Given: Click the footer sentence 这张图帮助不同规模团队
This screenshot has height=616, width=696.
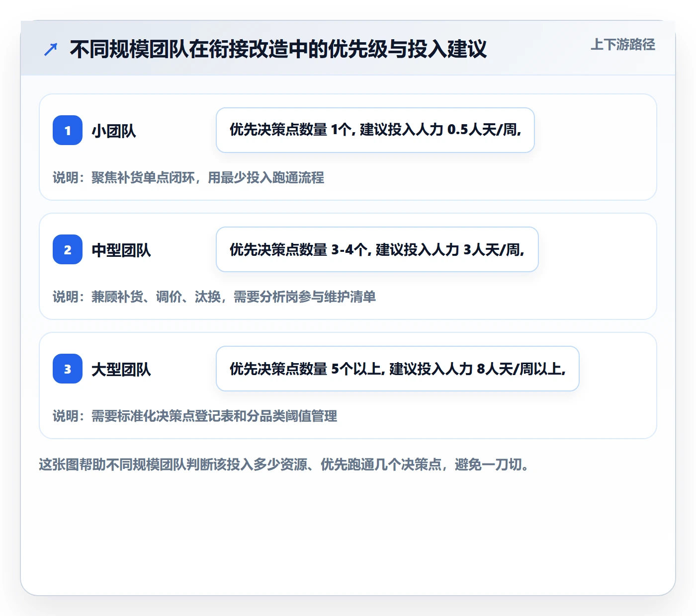Looking at the screenshot, I should point(284,464).
